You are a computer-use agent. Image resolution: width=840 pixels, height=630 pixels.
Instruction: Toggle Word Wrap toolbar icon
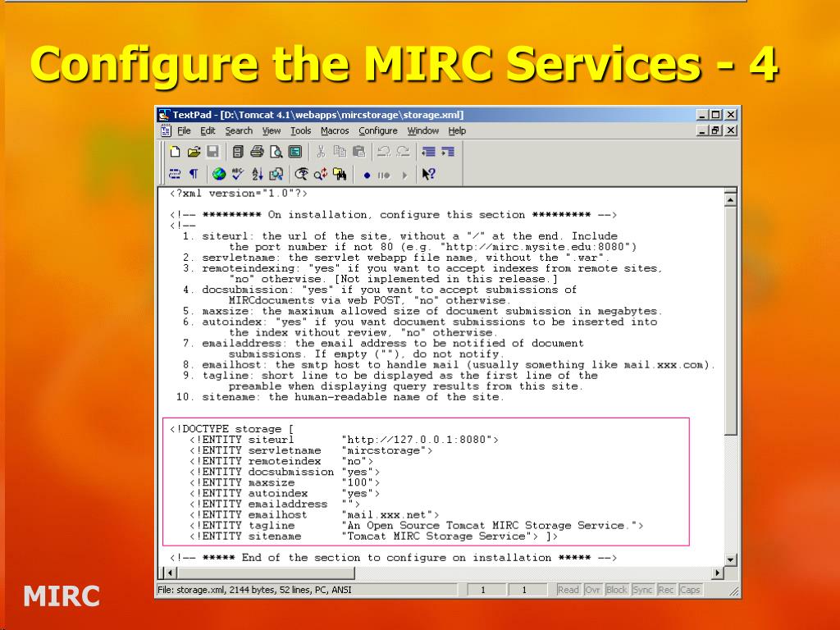point(175,174)
